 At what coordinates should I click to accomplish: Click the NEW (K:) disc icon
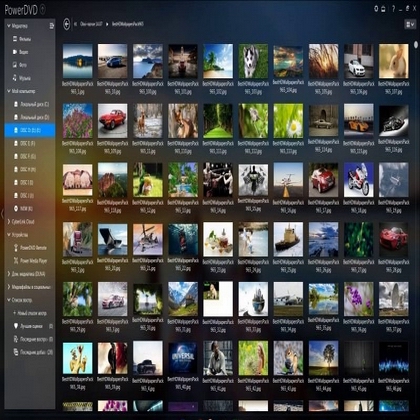(x=16, y=208)
